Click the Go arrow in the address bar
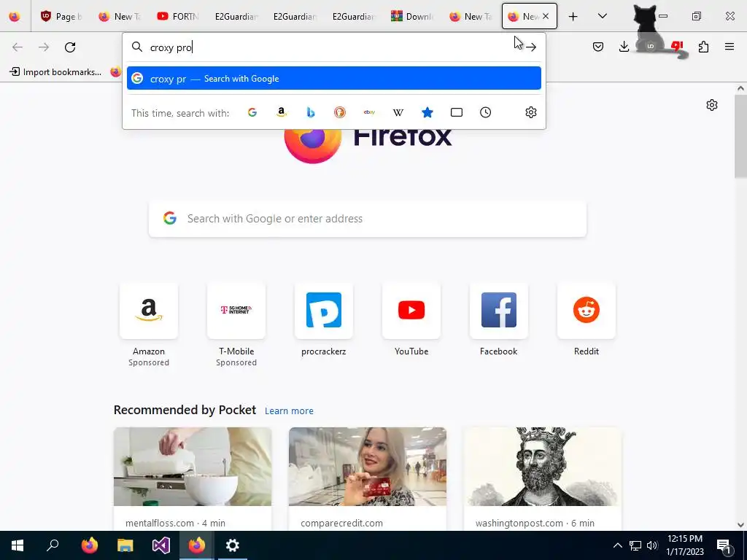 coord(531,47)
